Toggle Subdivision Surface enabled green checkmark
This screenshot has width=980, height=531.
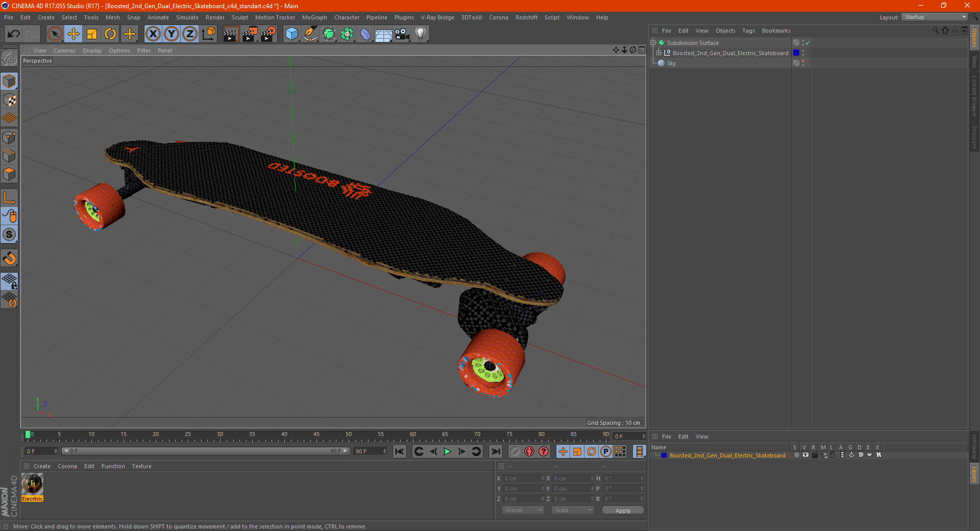pyautogui.click(x=807, y=43)
